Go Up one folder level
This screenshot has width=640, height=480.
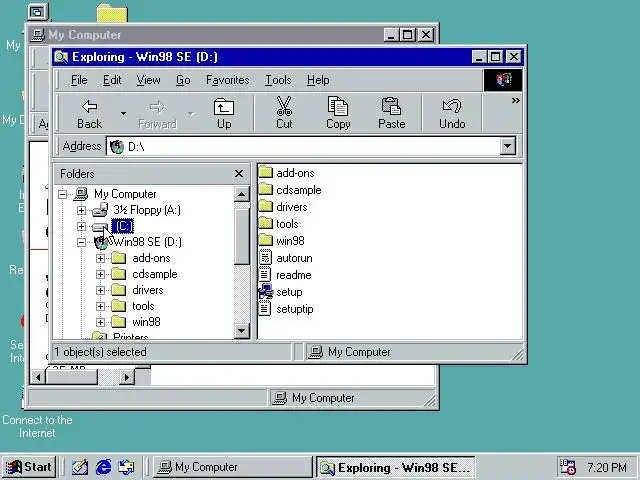click(224, 113)
